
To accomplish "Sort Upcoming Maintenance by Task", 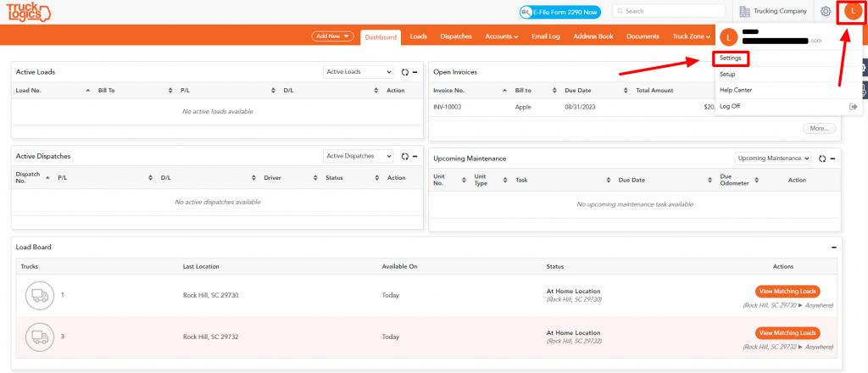I will pos(608,180).
